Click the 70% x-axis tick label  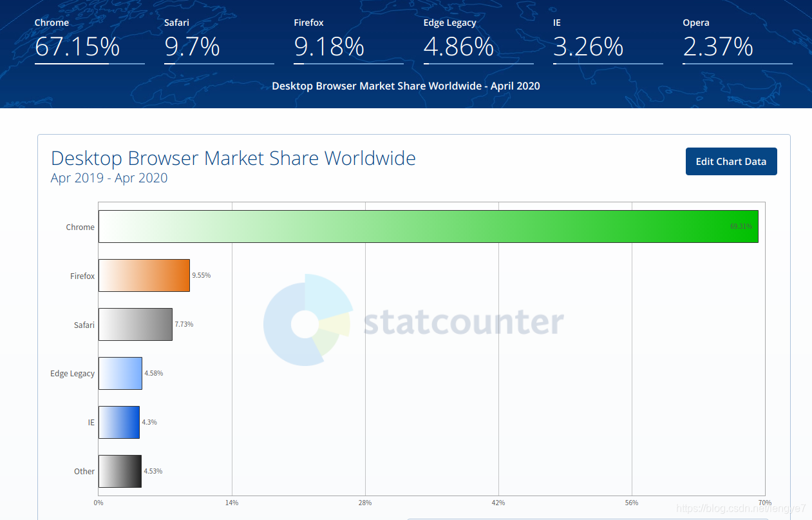coord(765,503)
